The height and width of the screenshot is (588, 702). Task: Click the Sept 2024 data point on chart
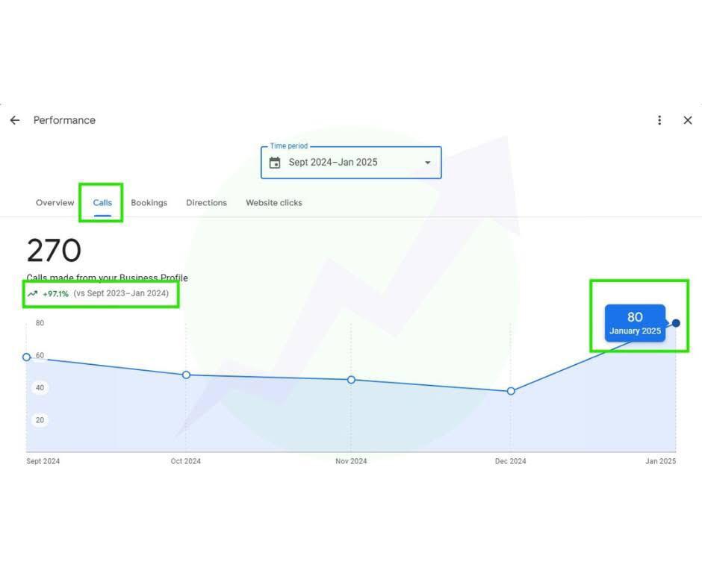pyautogui.click(x=27, y=357)
